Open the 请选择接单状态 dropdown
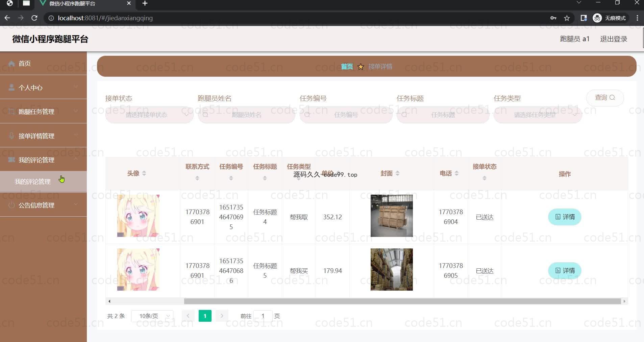Viewport: 644px width, 342px height. [149, 115]
